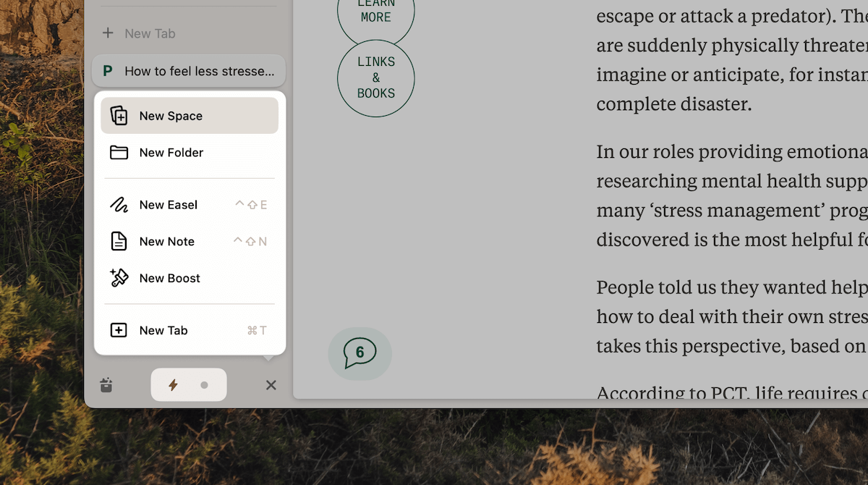Create a New Note from the menu

[166, 242]
